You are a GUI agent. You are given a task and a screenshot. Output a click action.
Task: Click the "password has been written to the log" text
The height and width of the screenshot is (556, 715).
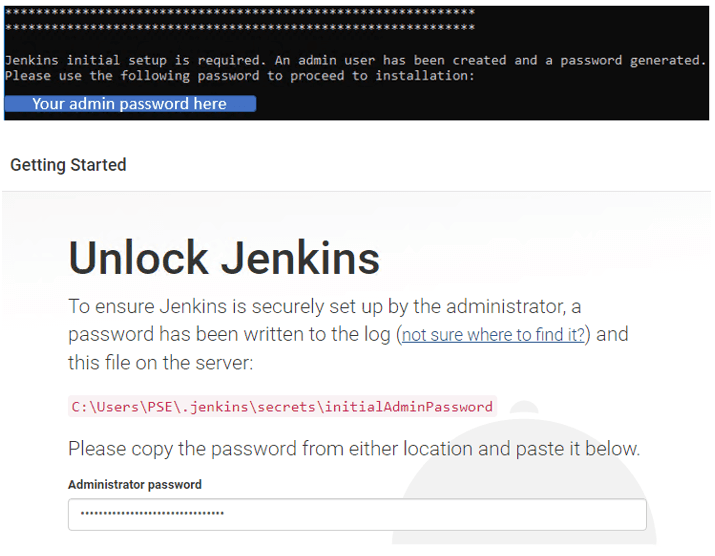[x=230, y=335]
